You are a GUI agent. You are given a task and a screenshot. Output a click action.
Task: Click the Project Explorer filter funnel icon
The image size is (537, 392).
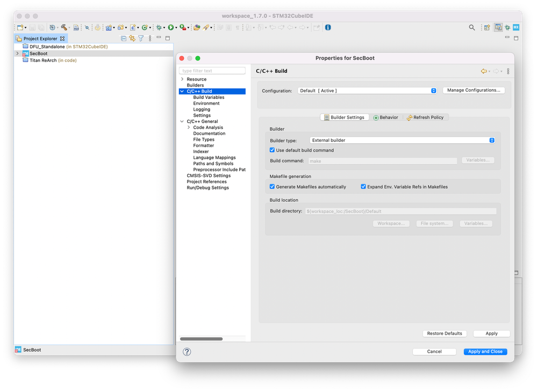141,38
